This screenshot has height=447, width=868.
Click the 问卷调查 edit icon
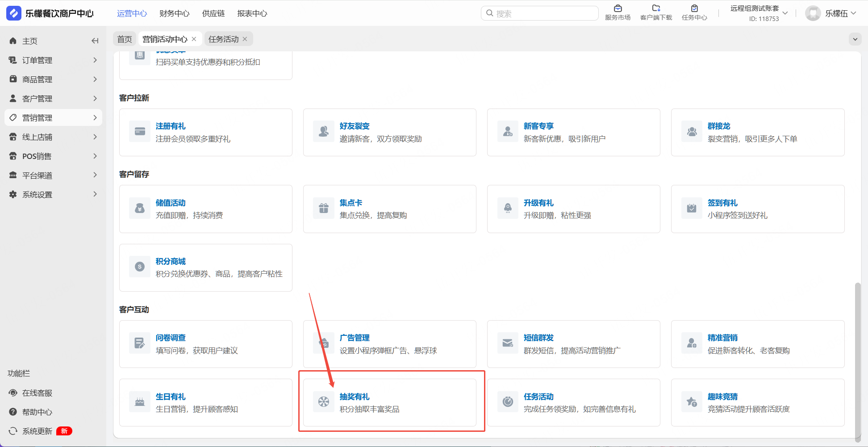pyautogui.click(x=140, y=343)
